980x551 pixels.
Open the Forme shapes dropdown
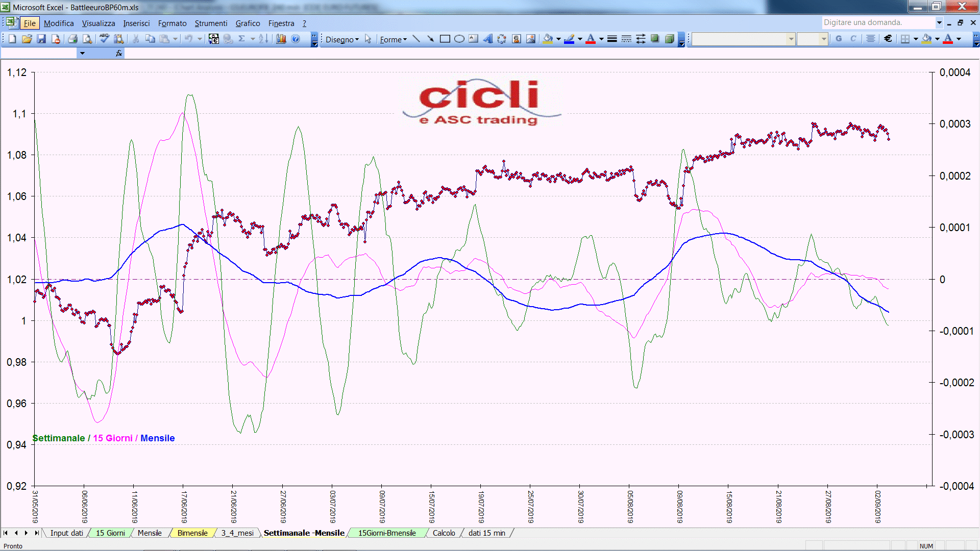tap(393, 39)
